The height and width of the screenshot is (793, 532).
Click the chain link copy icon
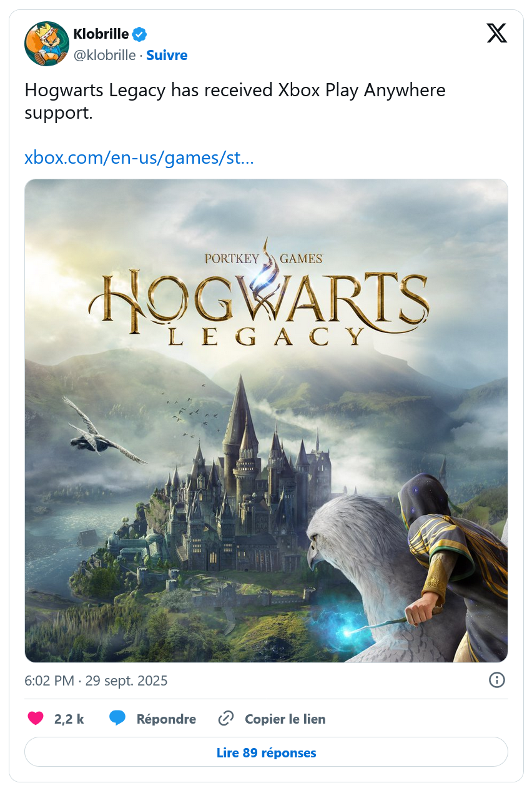point(225,719)
